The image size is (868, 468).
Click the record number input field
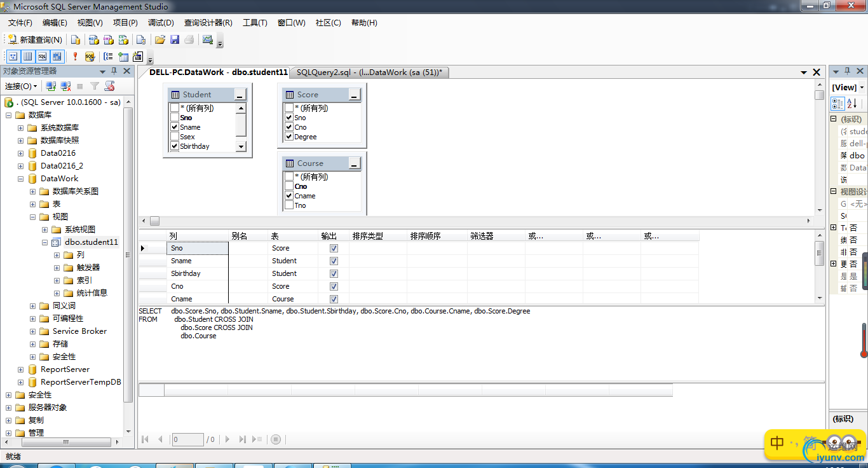tap(187, 439)
